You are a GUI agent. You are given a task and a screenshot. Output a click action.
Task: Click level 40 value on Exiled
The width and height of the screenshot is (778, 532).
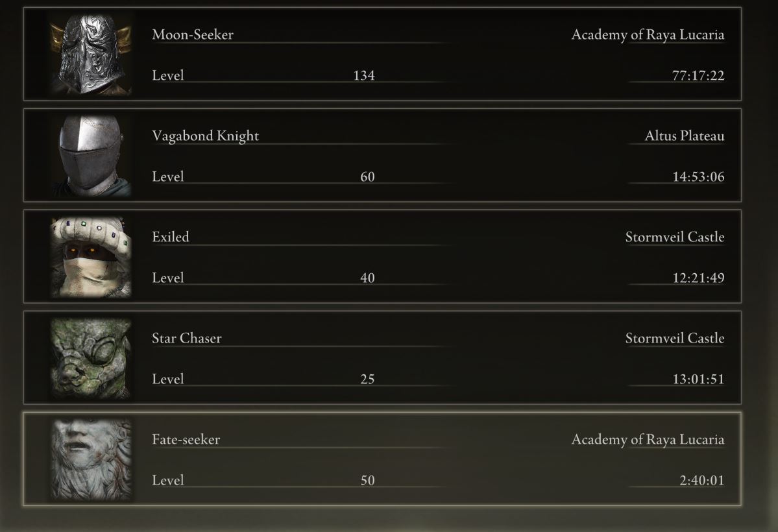(x=367, y=278)
